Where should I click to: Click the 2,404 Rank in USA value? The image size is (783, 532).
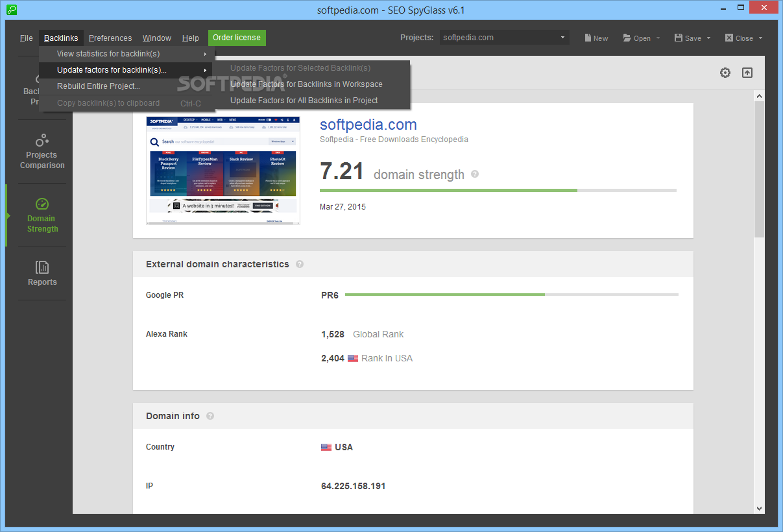(x=333, y=358)
